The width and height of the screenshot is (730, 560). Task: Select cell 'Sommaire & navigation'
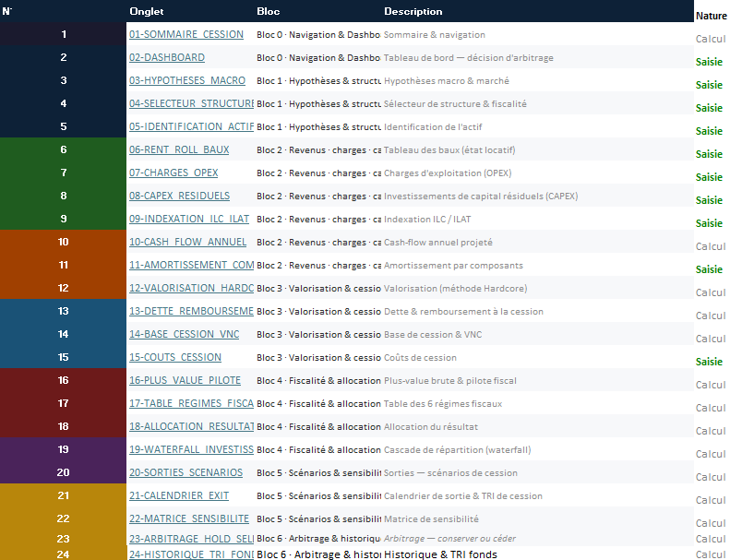[x=435, y=34]
